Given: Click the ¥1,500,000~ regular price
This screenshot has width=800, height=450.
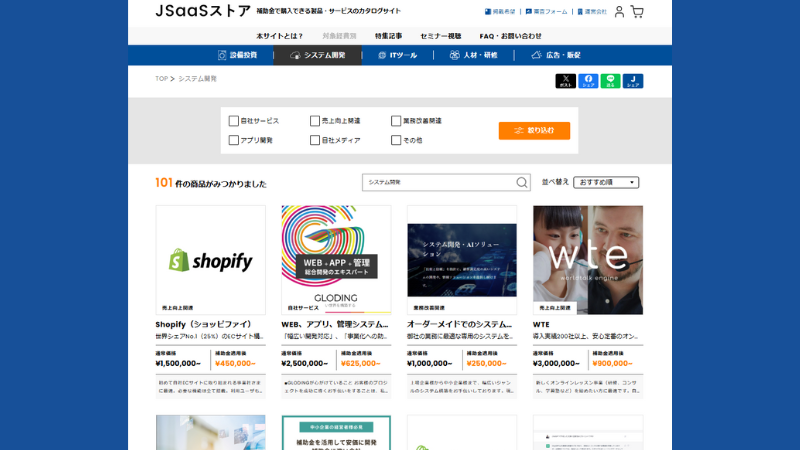Looking at the screenshot, I should (x=178, y=363).
